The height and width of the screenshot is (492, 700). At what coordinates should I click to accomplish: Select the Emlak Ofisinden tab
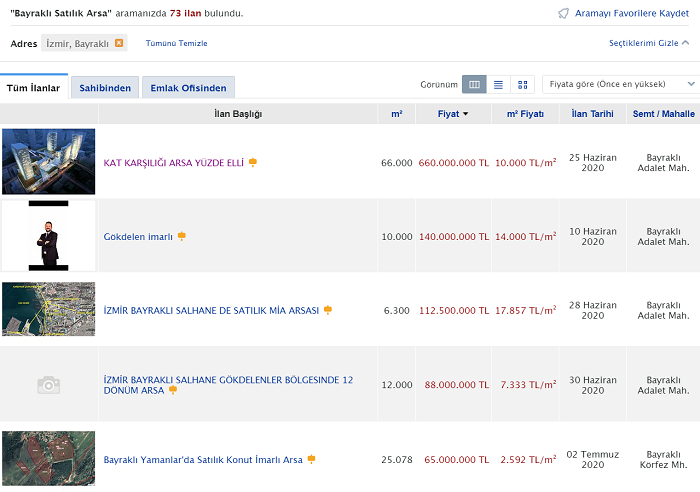pyautogui.click(x=188, y=88)
